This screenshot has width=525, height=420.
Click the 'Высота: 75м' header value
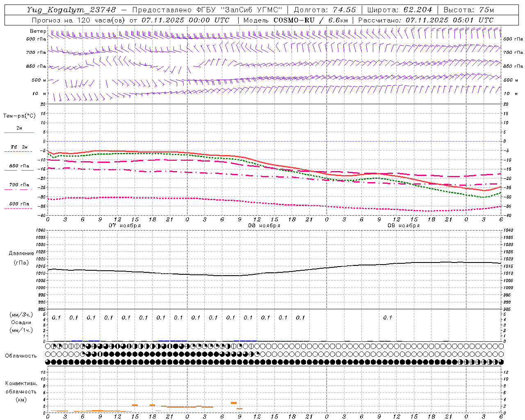tap(469, 10)
